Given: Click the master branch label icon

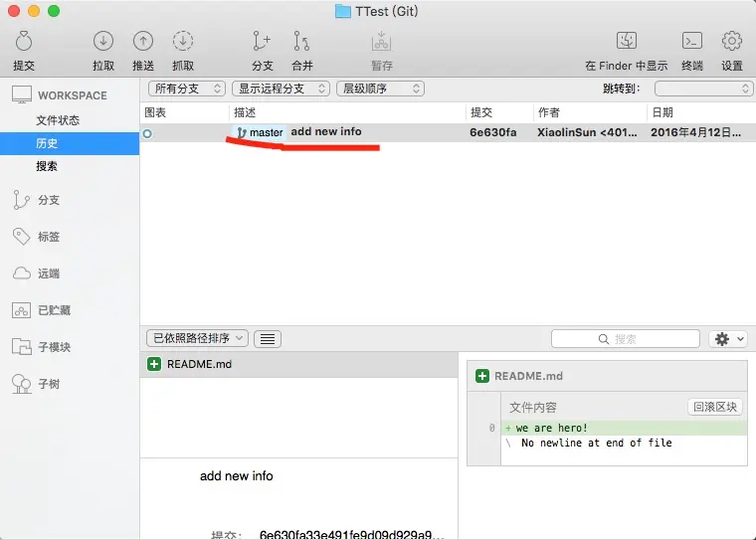Looking at the screenshot, I should point(242,132).
